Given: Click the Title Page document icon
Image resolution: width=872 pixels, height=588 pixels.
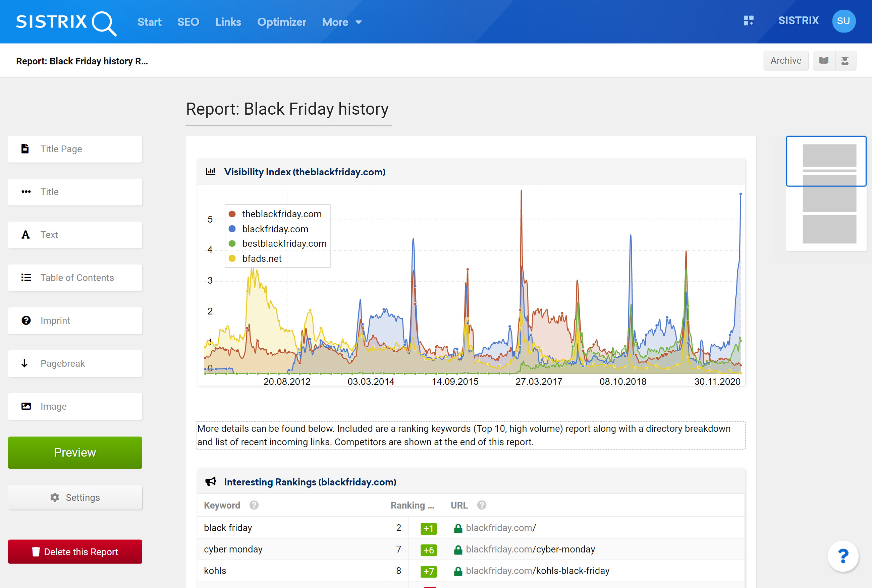Looking at the screenshot, I should [25, 149].
